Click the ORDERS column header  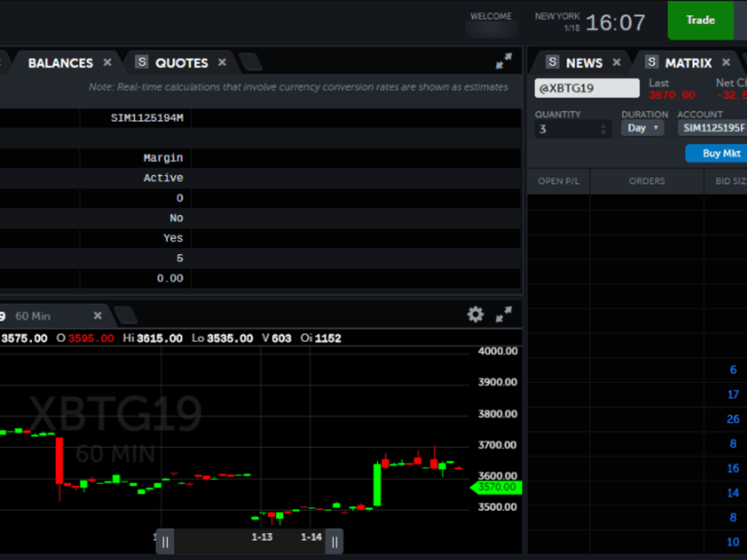coord(646,181)
